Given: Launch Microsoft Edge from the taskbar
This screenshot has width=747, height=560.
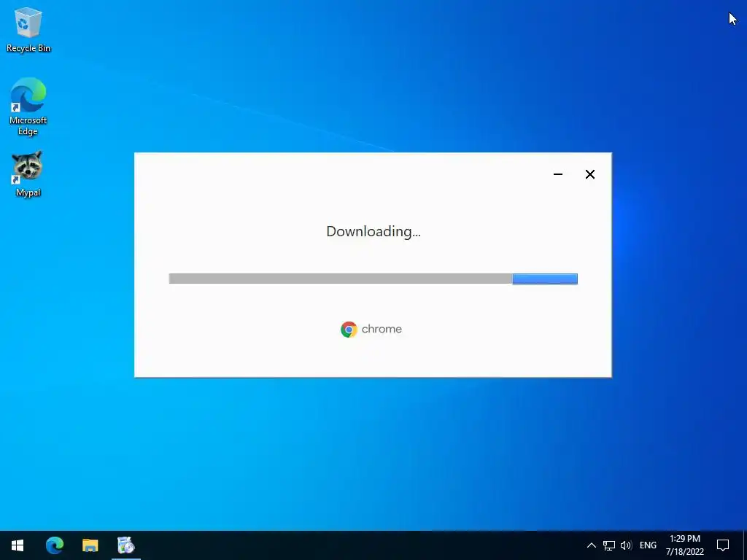Looking at the screenshot, I should [x=54, y=545].
